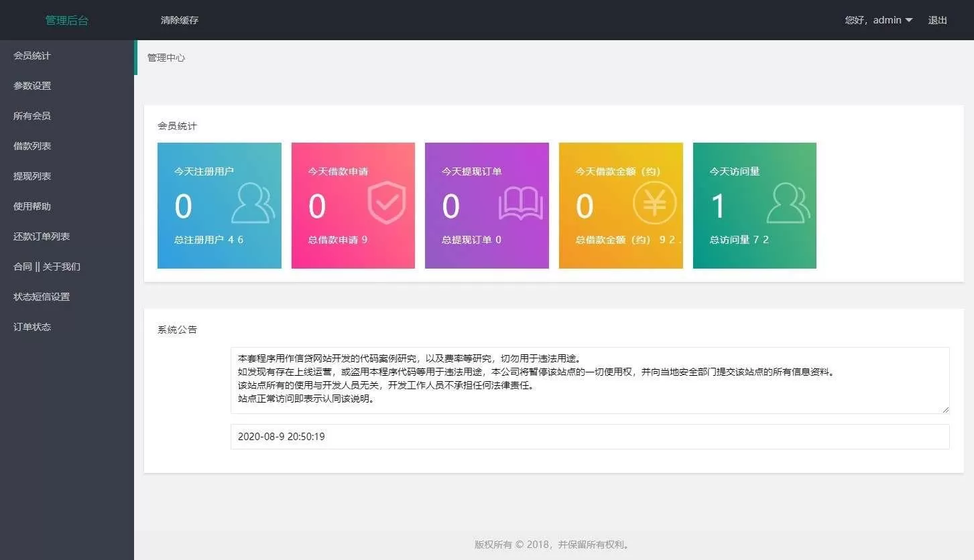Click the 今天访问量 card title
The width and height of the screenshot is (974, 560).
pyautogui.click(x=735, y=171)
